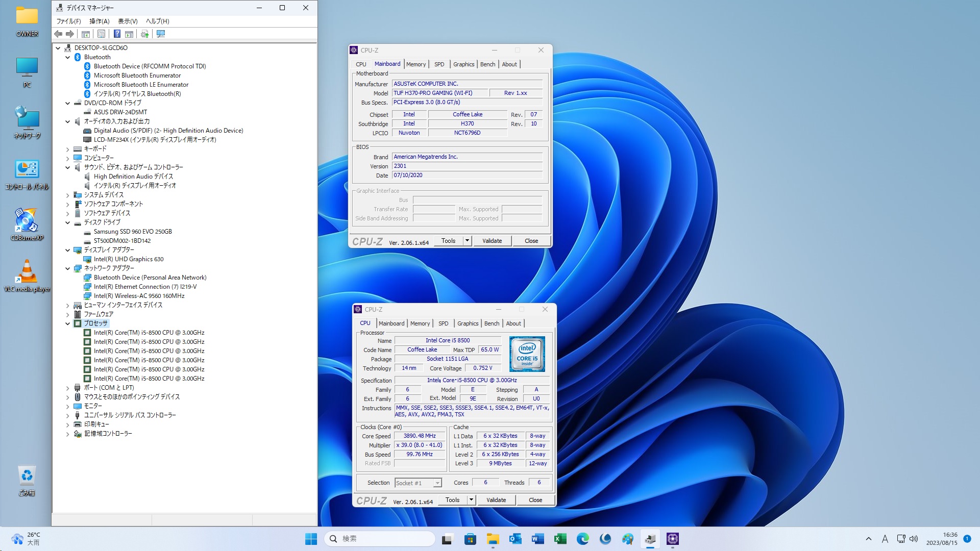This screenshot has width=980, height=551.
Task: Open Excel from the taskbar
Action: click(x=560, y=539)
